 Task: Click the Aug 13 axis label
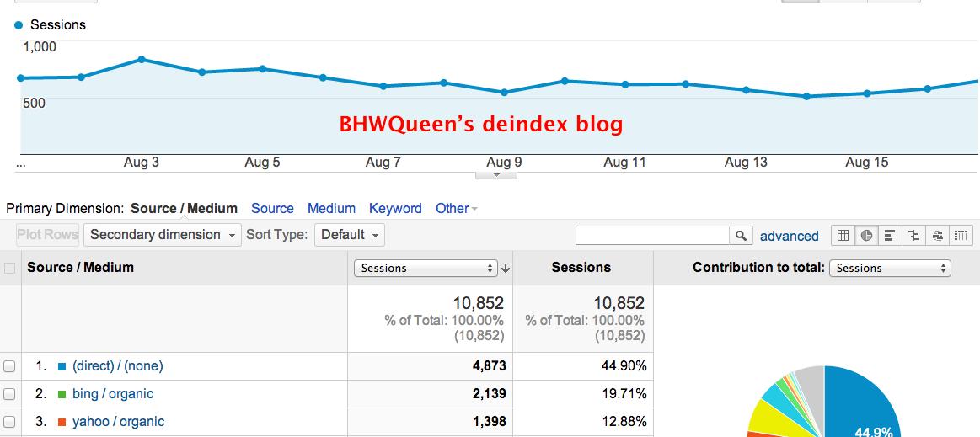(x=746, y=163)
